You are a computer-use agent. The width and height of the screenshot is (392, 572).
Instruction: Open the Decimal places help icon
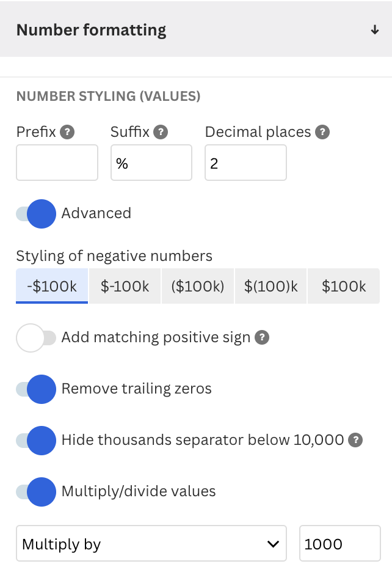pos(322,132)
